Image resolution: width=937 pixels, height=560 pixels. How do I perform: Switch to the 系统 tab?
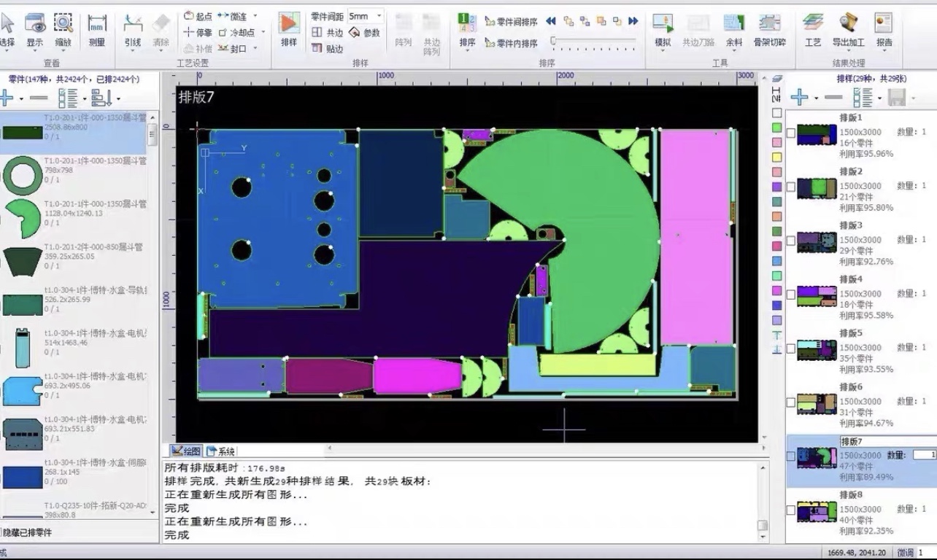coord(220,451)
